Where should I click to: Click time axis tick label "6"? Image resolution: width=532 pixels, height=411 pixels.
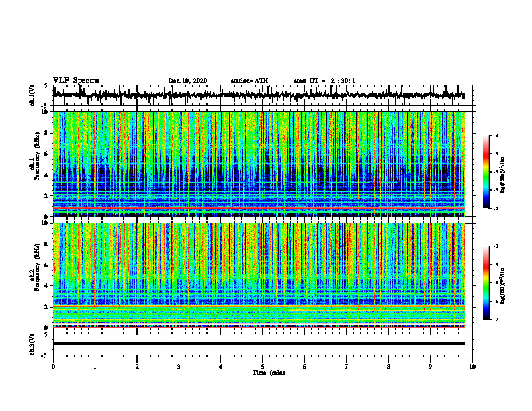tap(305, 367)
